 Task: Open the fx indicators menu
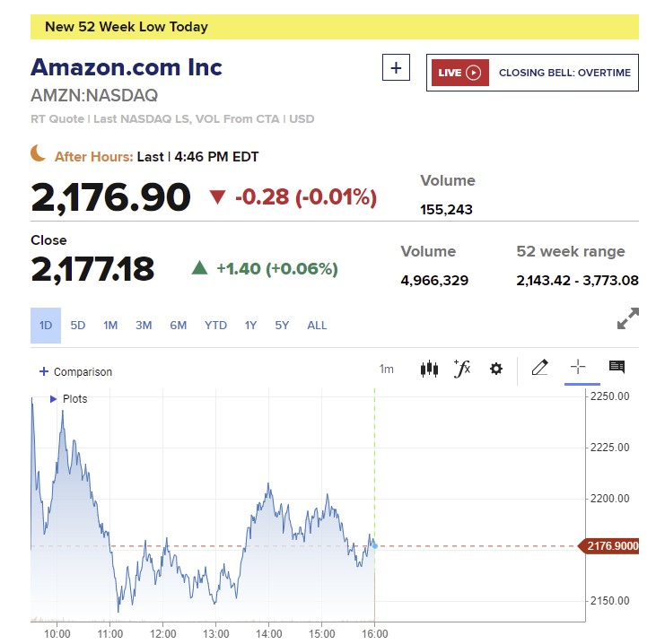point(462,369)
